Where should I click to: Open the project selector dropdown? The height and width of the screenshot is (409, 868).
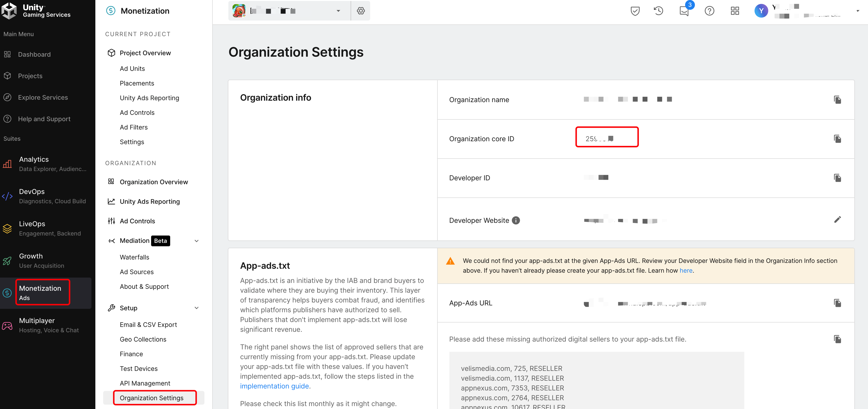coord(289,11)
